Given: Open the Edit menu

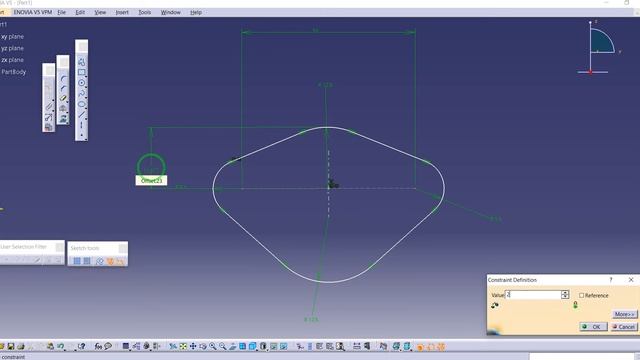Looking at the screenshot, I should click(80, 12).
